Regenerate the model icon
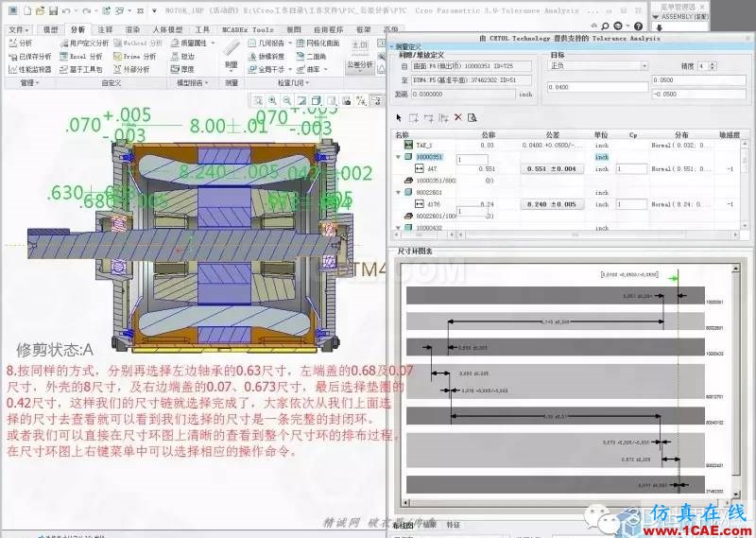 tap(107, 10)
